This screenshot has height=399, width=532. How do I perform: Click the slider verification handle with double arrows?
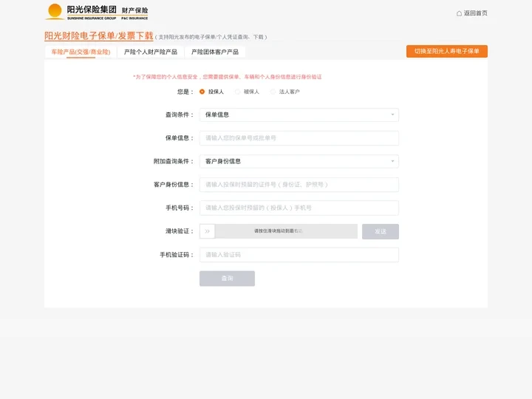pos(207,231)
